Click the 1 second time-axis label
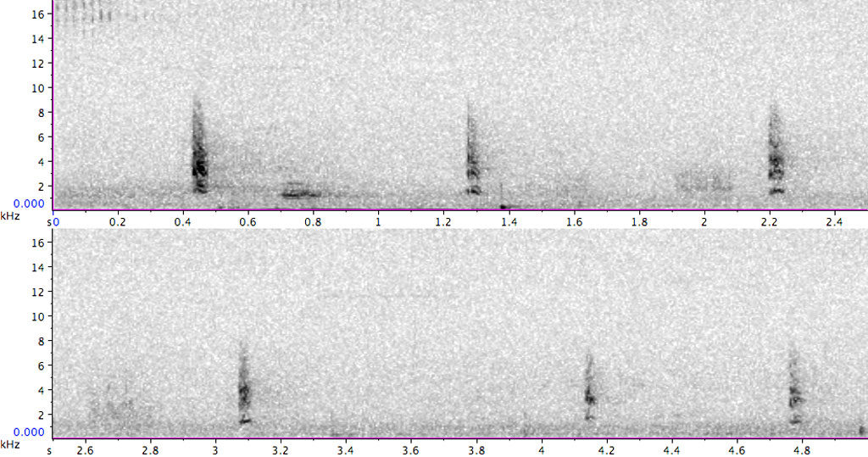The height and width of the screenshot is (457, 868). [378, 222]
